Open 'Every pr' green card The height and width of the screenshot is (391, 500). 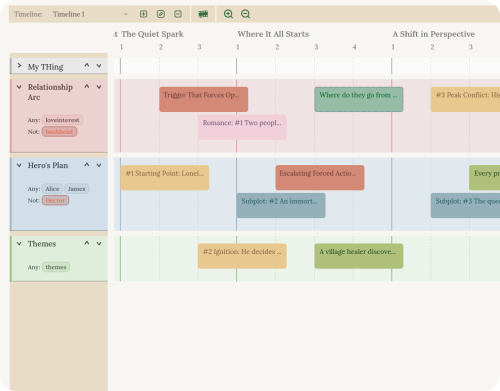(x=485, y=178)
